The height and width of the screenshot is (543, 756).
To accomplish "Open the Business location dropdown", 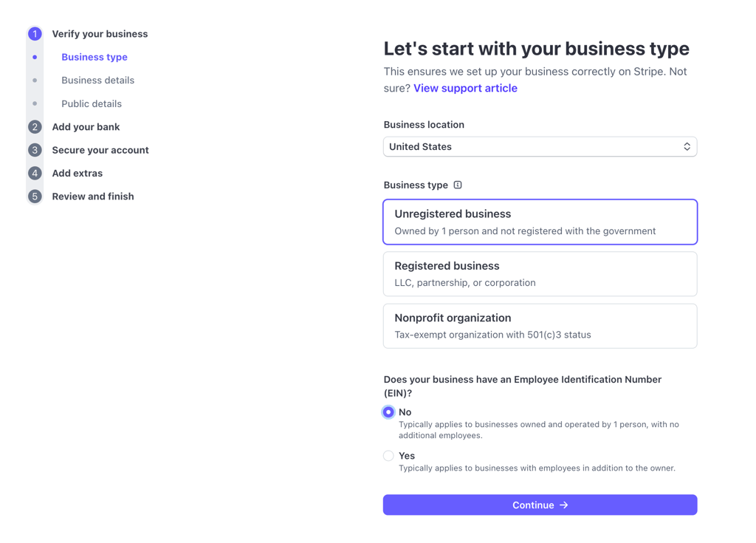I will click(x=540, y=147).
